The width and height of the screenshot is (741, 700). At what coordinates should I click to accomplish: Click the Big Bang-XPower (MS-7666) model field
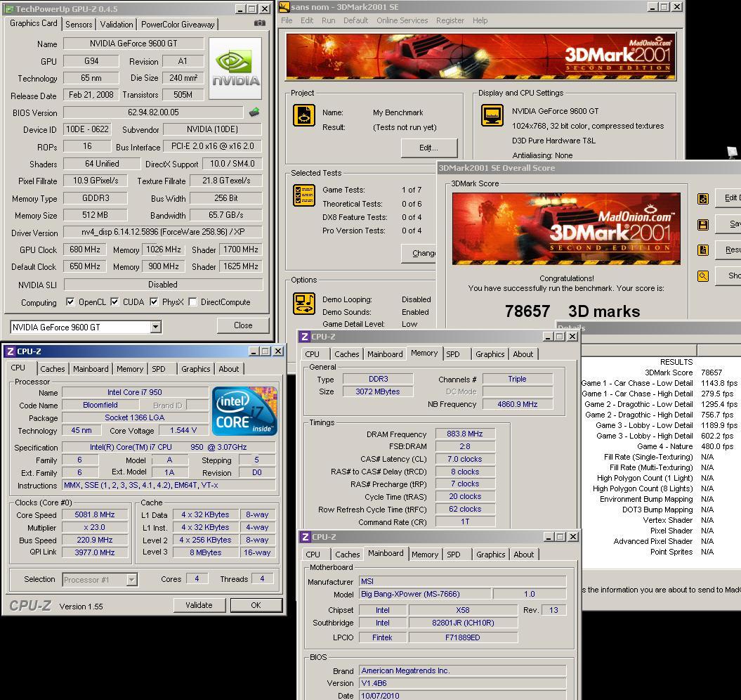click(424, 594)
